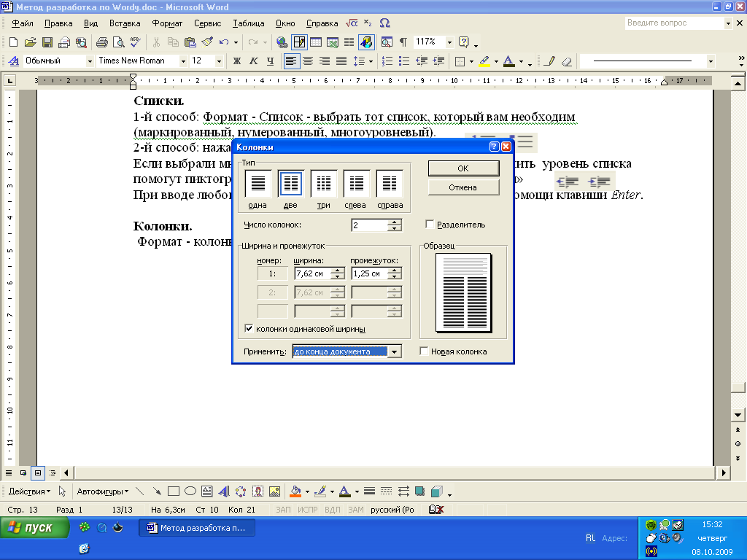This screenshot has width=747, height=560.
Task: Select the three-column 'три' preset icon
Action: point(324,183)
